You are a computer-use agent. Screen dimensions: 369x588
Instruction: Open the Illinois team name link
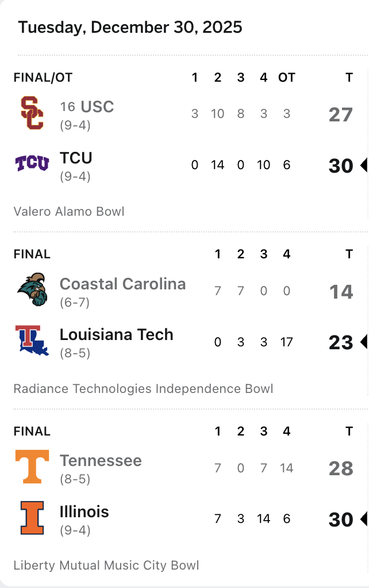(x=84, y=511)
